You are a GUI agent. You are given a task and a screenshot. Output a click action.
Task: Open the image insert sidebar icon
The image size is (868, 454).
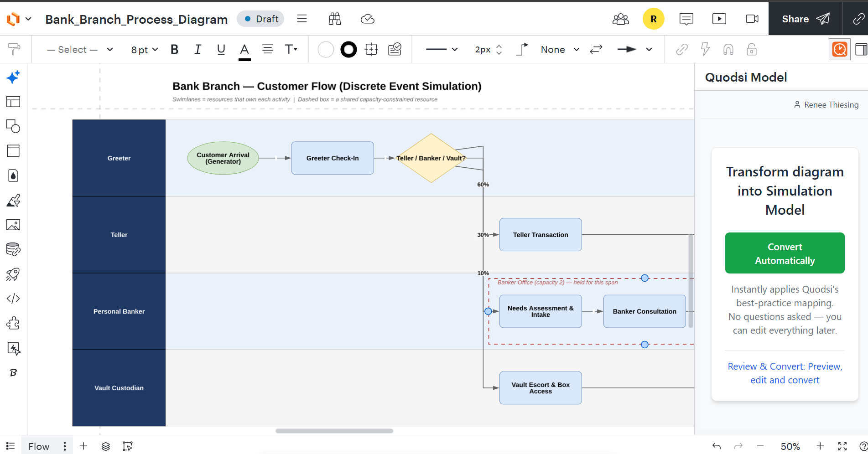13,225
